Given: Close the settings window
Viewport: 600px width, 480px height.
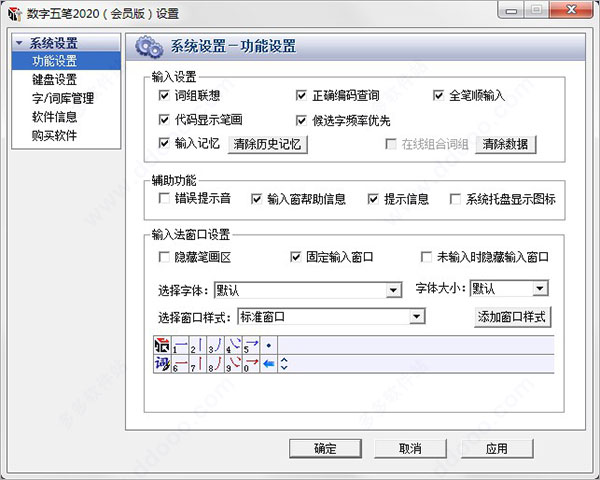Looking at the screenshot, I should point(572,10).
